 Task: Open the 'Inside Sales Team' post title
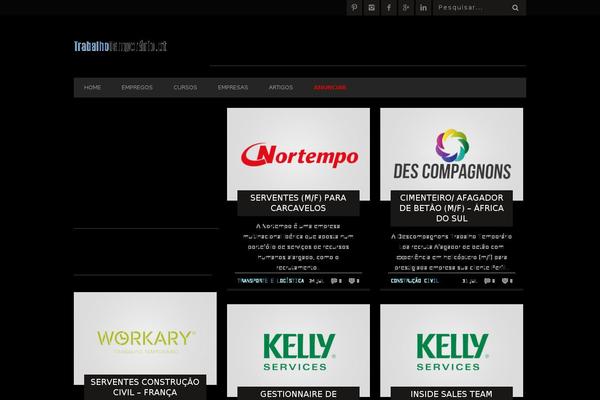[x=452, y=394]
